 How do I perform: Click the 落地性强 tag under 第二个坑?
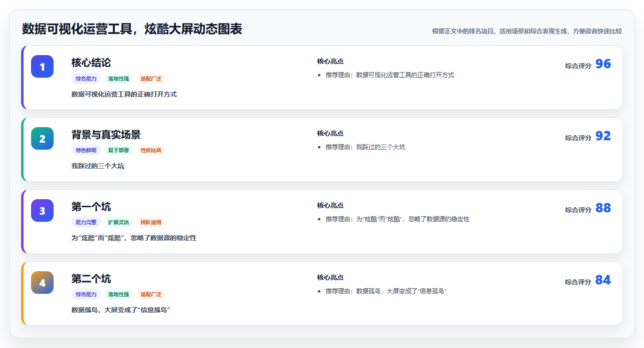(x=119, y=295)
